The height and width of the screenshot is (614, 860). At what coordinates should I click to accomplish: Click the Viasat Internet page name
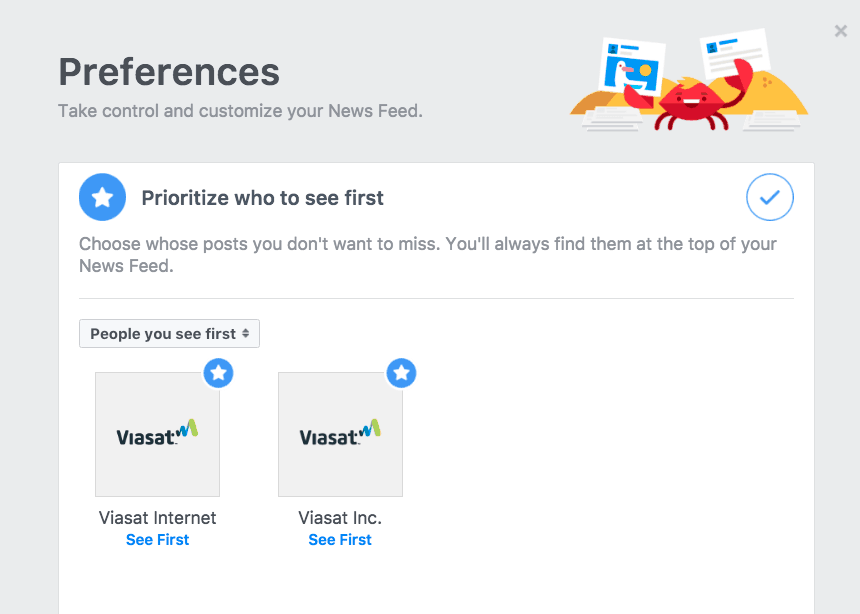point(157,517)
